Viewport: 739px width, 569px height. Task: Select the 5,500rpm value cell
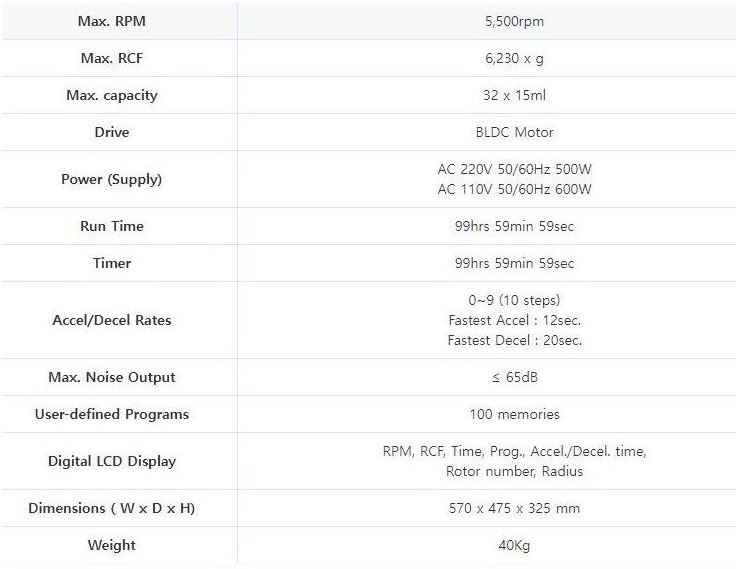click(514, 21)
